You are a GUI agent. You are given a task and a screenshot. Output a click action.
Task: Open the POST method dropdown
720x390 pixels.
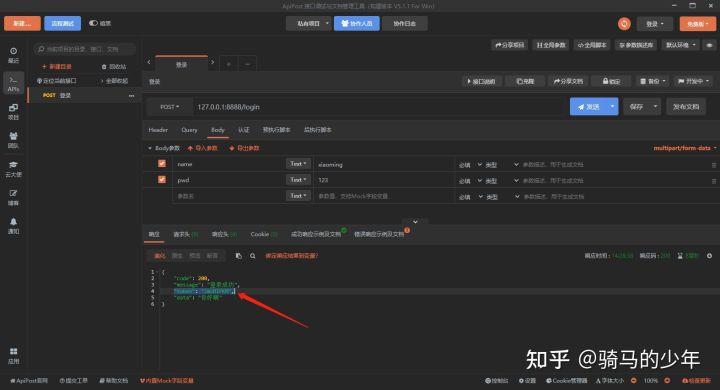point(169,107)
